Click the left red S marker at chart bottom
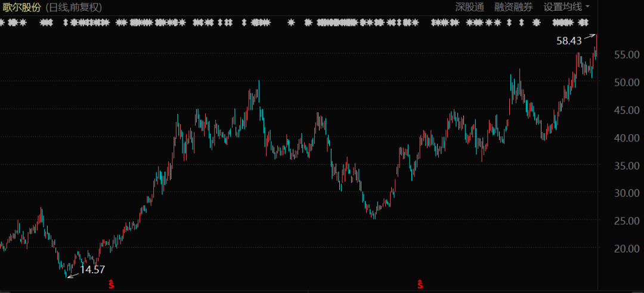This screenshot has width=644, height=293. coord(111,284)
